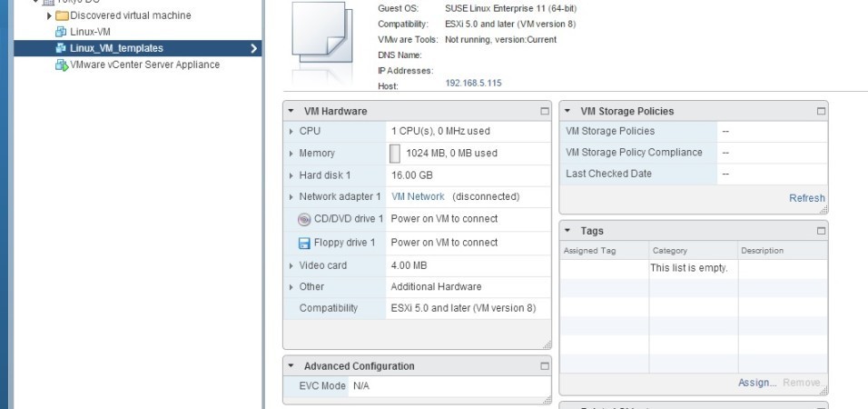Click CD/DVD 'Power on VM to connect' text

(x=444, y=219)
